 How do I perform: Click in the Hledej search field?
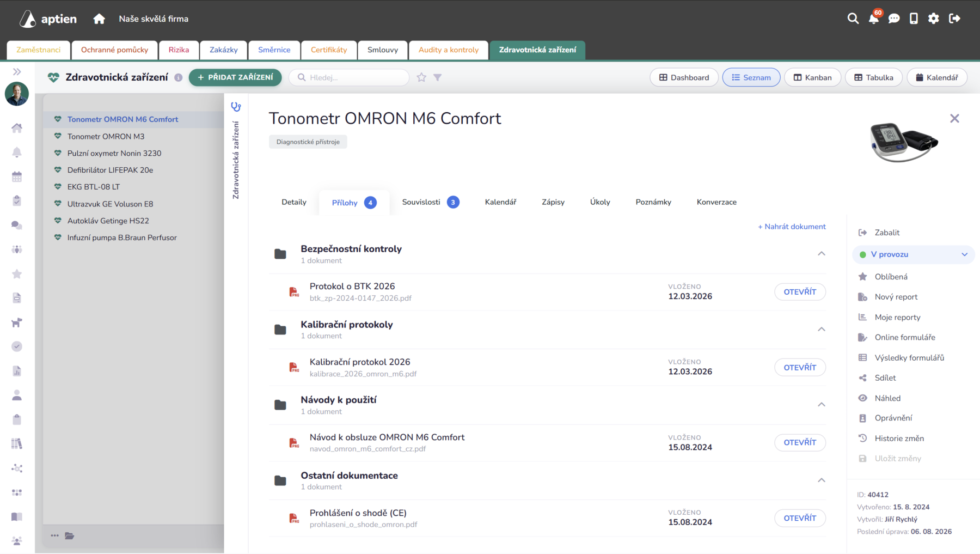pos(349,77)
